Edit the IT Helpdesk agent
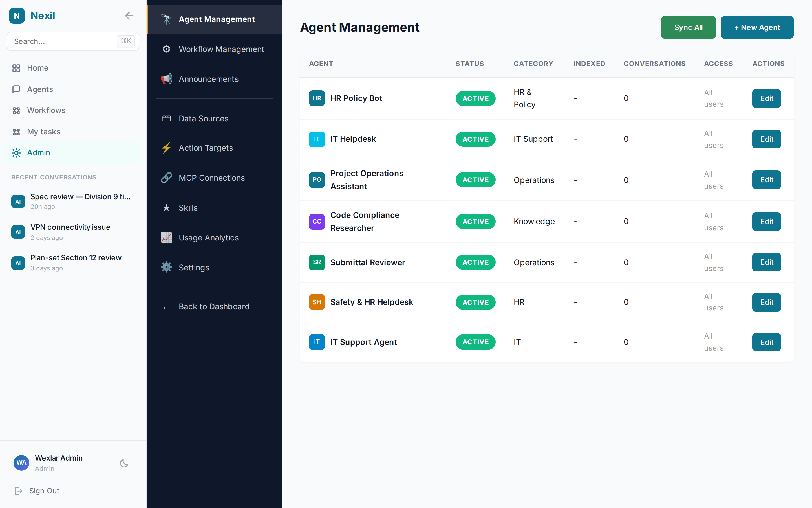 [x=766, y=139]
